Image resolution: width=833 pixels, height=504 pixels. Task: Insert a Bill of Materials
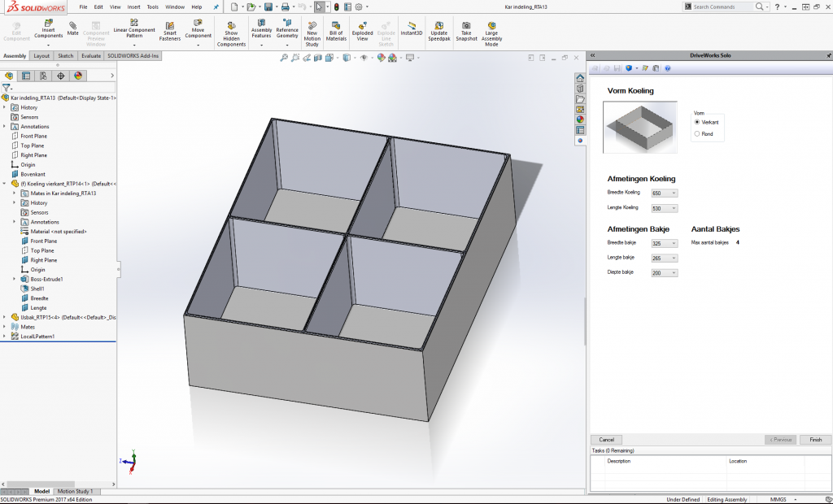[336, 32]
